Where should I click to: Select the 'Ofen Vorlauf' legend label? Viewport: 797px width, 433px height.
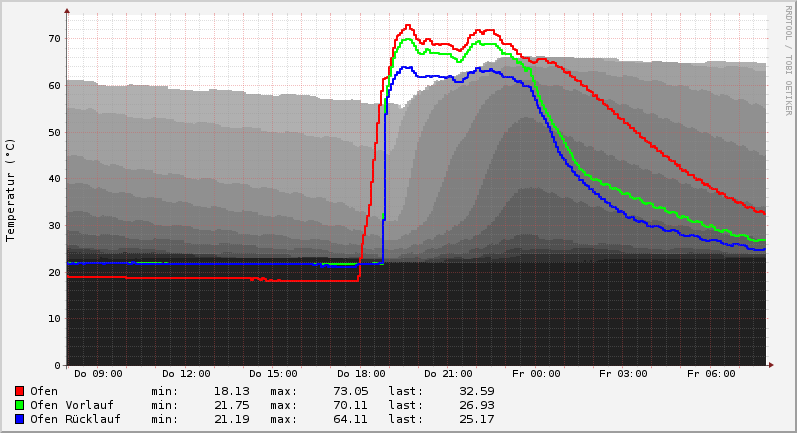point(71,405)
